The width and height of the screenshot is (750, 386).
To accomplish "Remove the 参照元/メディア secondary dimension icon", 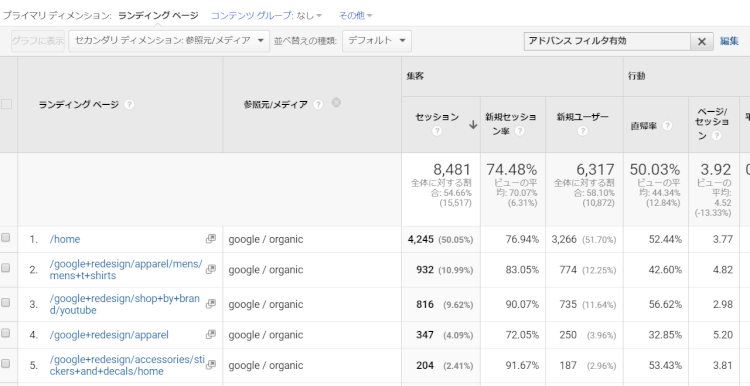I will point(336,102).
